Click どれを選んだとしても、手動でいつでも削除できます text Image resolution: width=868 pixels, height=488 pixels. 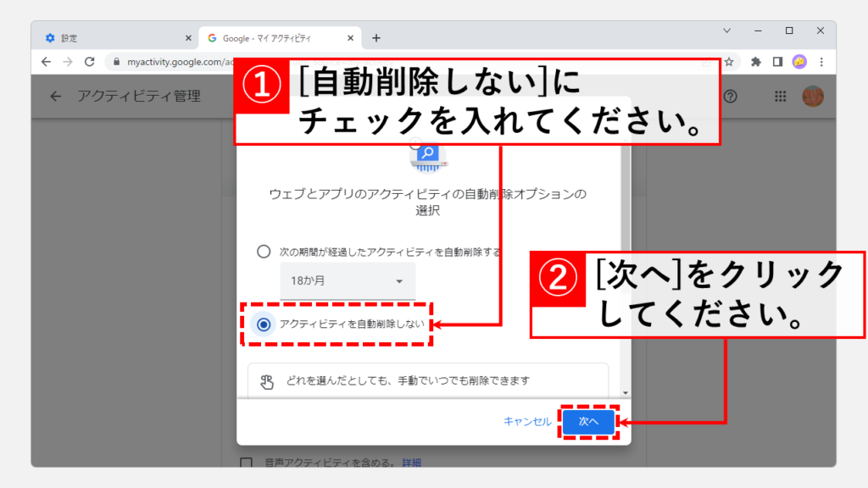tap(408, 380)
